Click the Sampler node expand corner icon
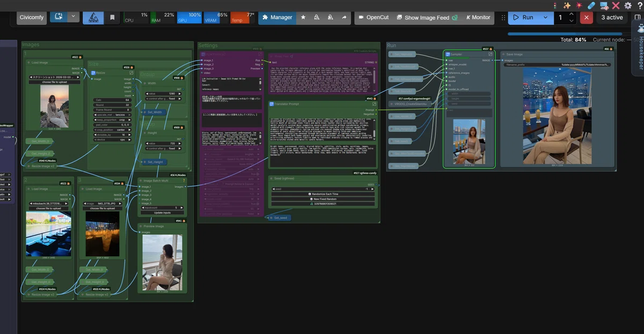Viewport: 644px width, 334px height. [x=491, y=54]
